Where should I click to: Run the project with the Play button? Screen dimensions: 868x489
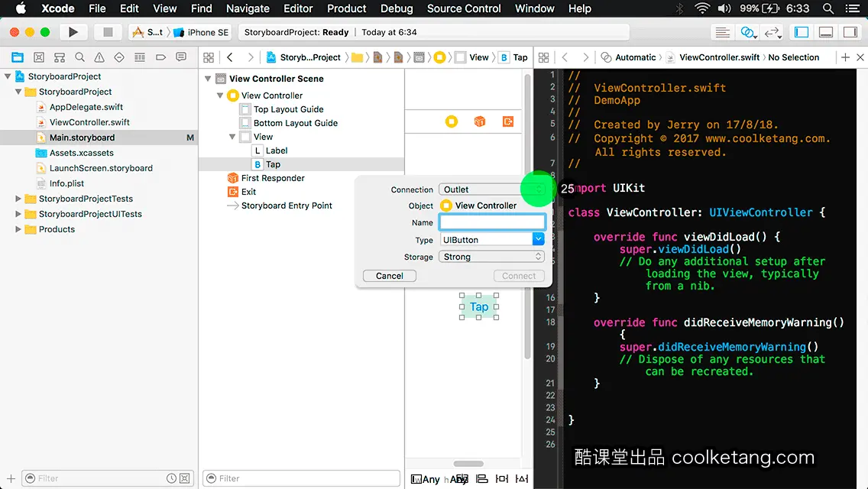coord(73,32)
